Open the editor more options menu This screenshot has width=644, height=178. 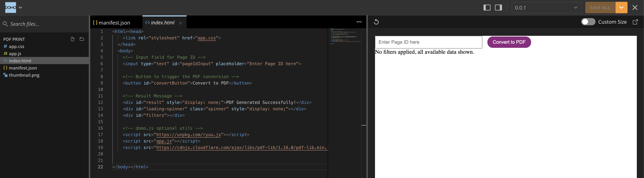tap(359, 22)
